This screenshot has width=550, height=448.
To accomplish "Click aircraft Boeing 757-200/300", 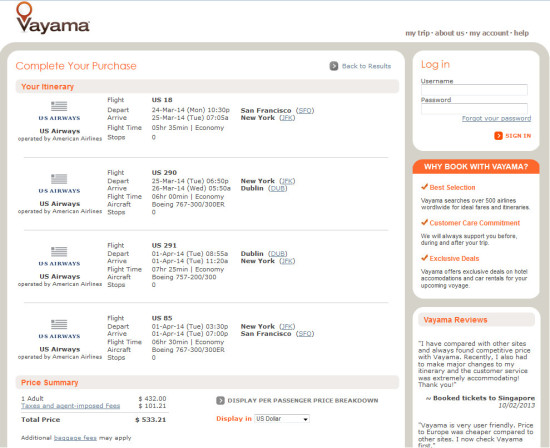I will 184,277.
